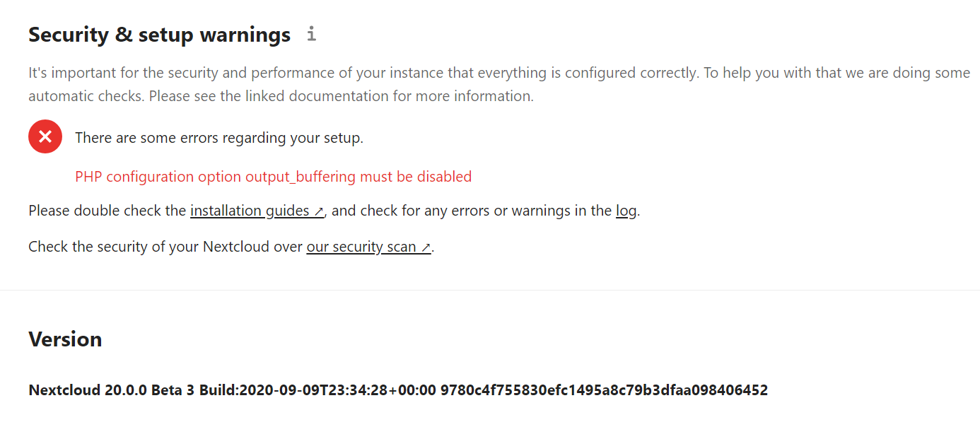Open the installation guides documentation
The width and height of the screenshot is (980, 427).
pos(251,210)
